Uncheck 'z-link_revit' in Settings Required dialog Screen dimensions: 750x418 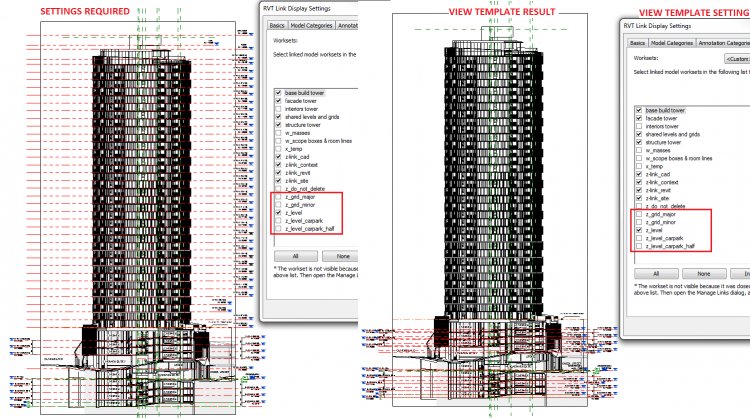pyautogui.click(x=278, y=173)
